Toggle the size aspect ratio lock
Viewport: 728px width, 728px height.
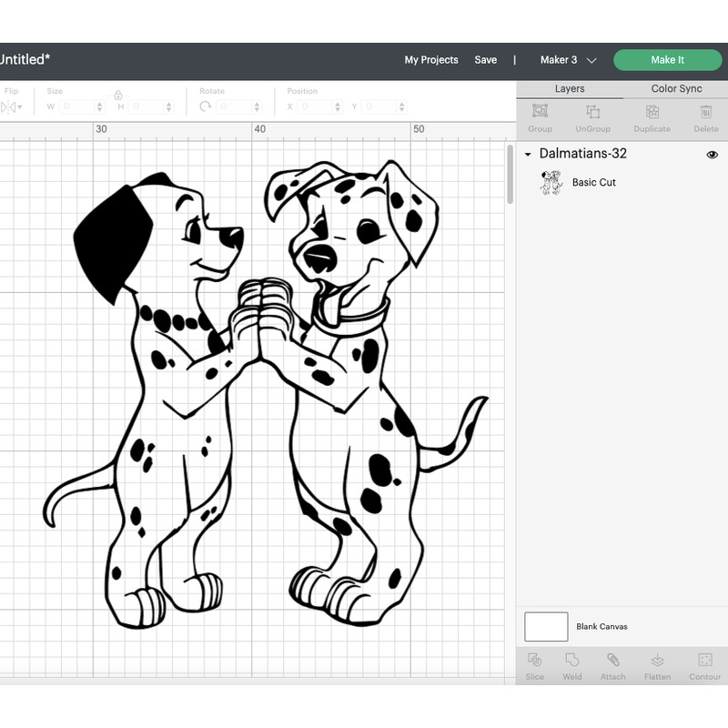coord(118,95)
